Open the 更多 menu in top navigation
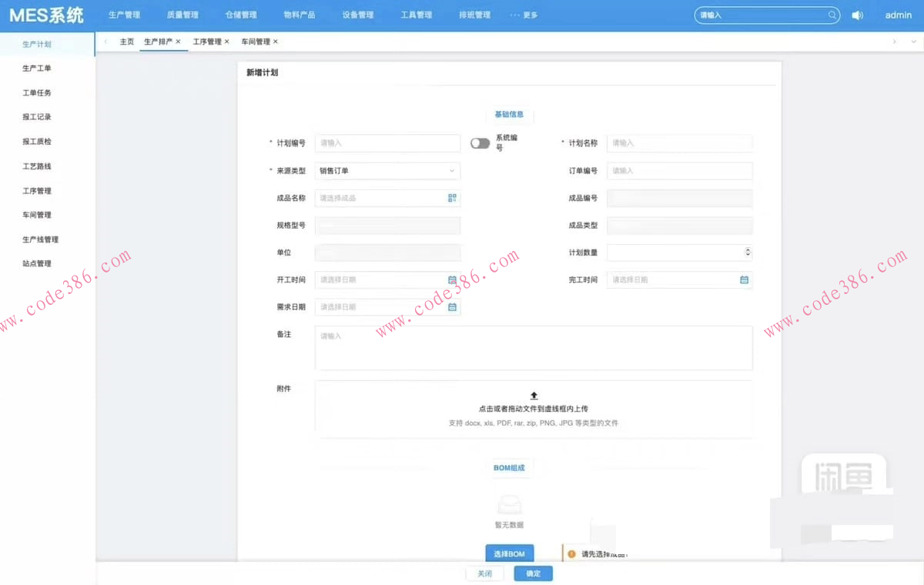The image size is (924, 585). [524, 15]
